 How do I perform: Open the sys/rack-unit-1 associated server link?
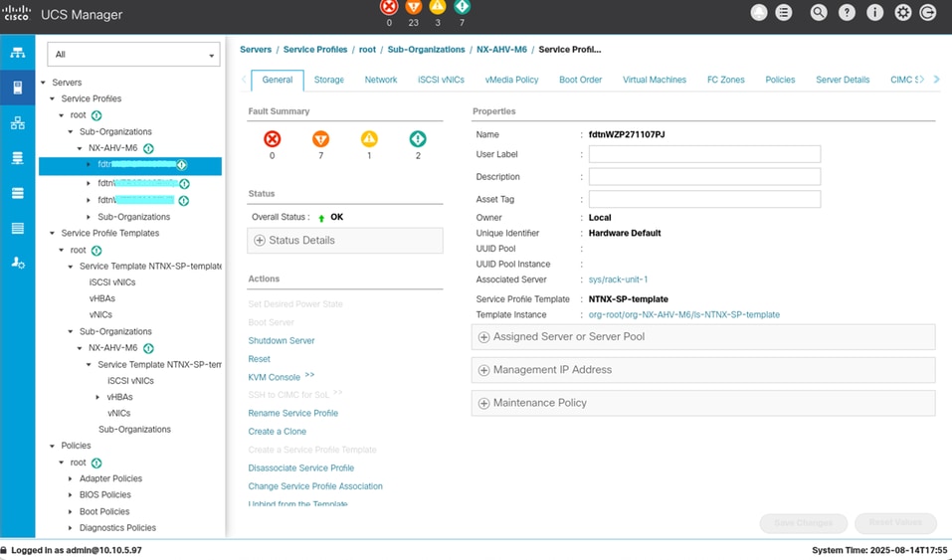(618, 280)
